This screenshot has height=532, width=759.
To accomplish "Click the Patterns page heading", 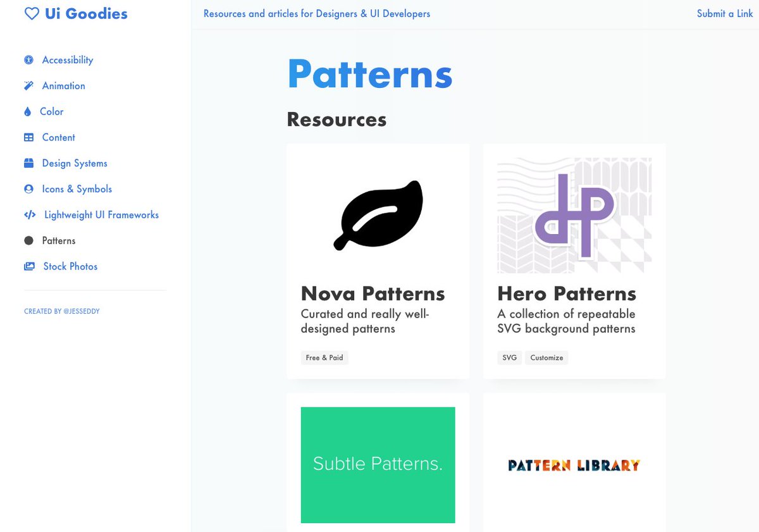I will [370, 74].
